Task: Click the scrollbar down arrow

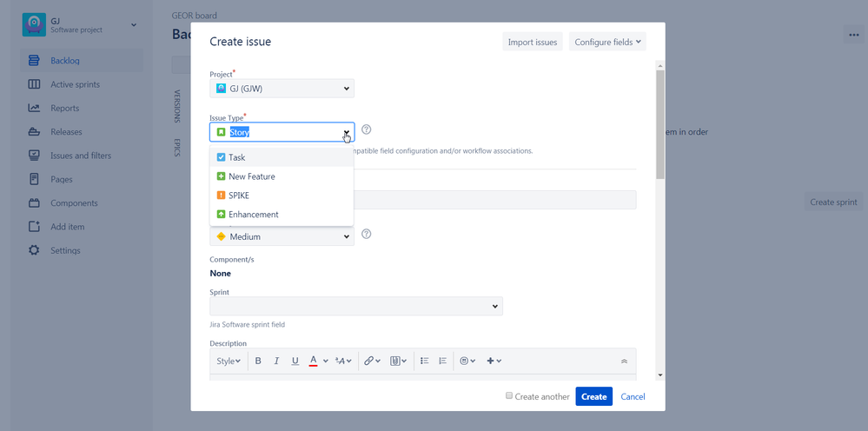Action: [659, 375]
